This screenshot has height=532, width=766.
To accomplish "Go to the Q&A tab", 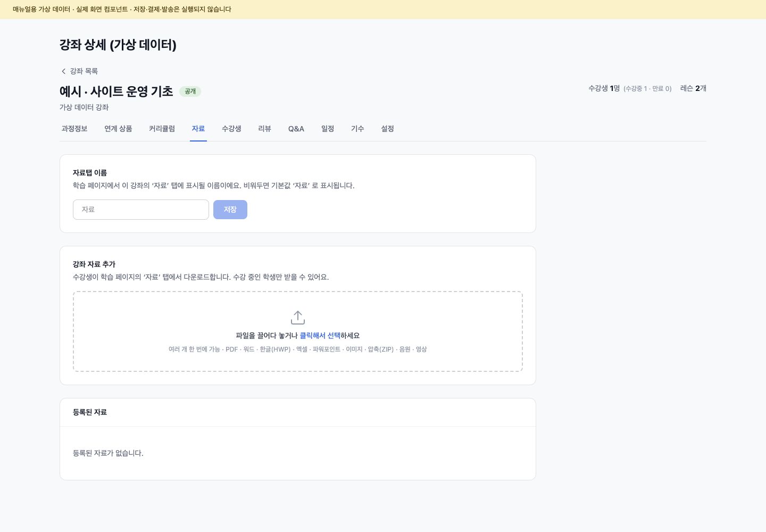I will coord(296,129).
